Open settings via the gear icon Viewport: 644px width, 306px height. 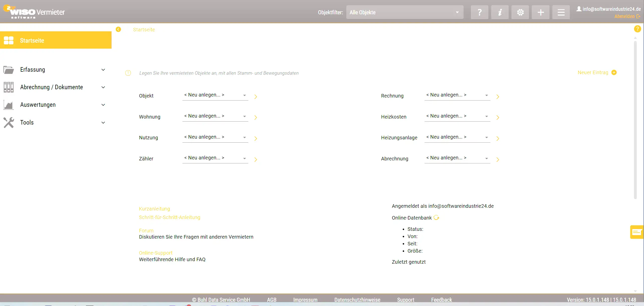520,12
